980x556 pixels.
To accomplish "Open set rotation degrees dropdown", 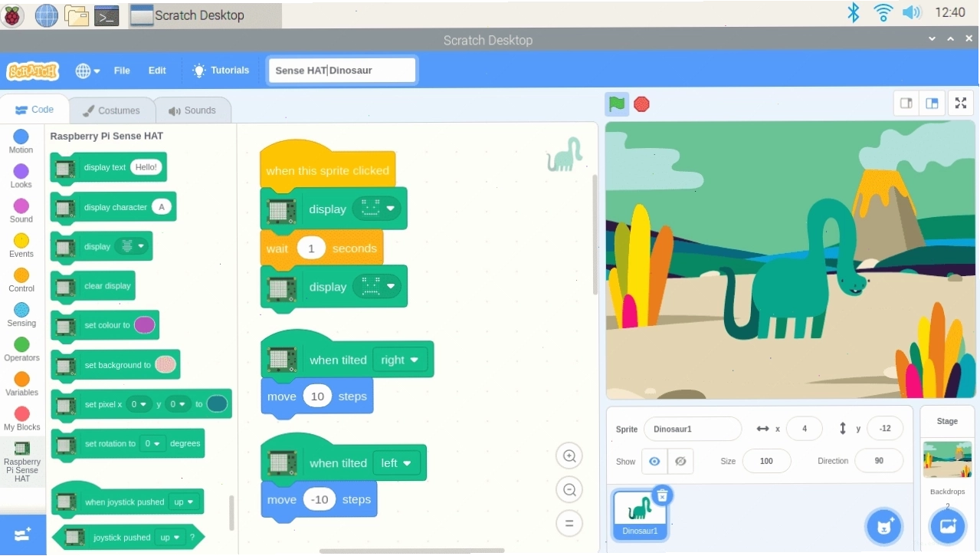I will click(x=153, y=444).
